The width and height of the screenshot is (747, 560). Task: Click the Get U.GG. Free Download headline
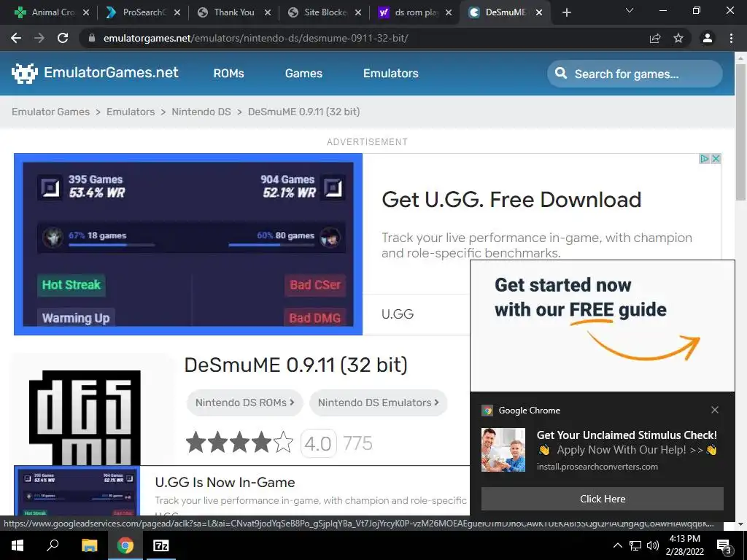(x=511, y=200)
